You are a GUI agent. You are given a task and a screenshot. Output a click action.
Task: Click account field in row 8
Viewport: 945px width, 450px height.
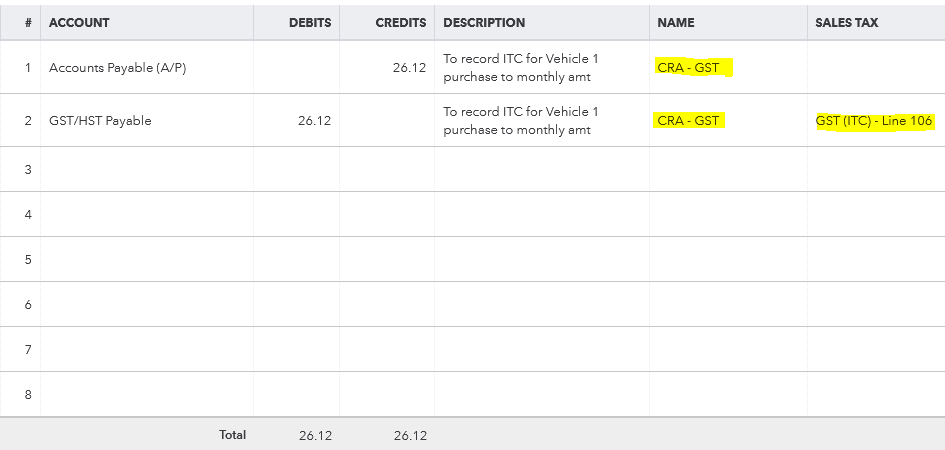point(147,395)
